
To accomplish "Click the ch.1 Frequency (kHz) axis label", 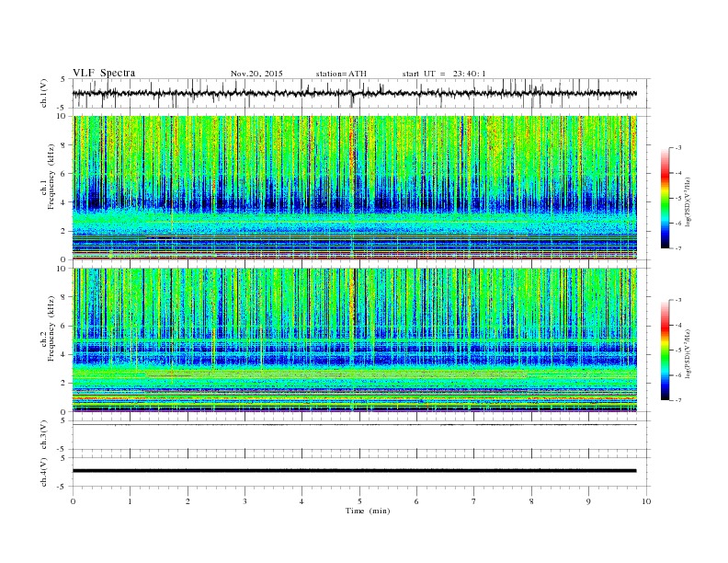I will 48,177.
